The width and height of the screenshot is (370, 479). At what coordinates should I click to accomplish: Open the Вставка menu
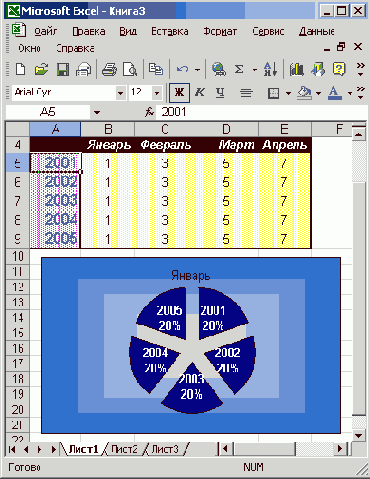click(170, 31)
